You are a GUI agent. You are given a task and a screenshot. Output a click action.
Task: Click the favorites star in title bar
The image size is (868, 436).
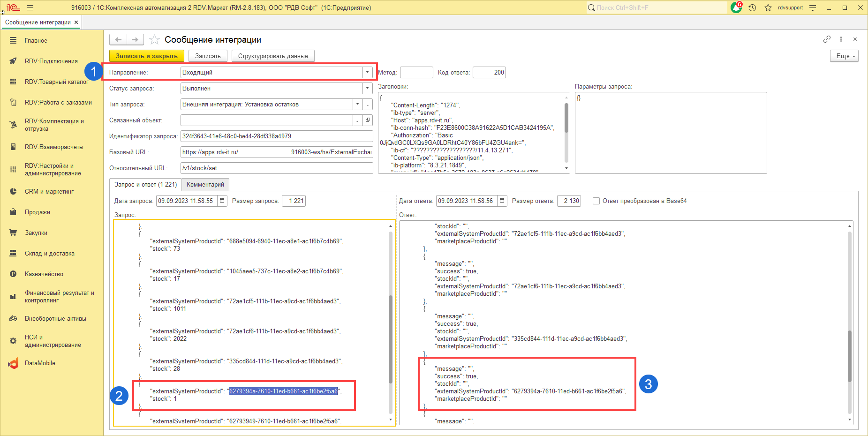point(768,8)
